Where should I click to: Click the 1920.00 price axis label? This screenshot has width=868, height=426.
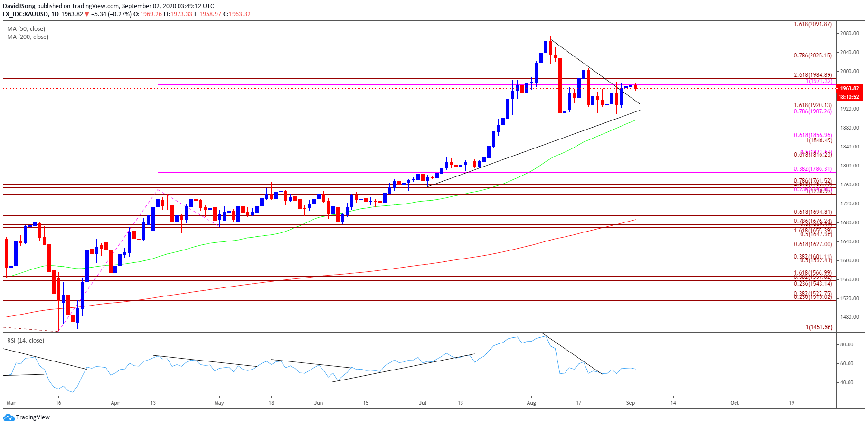(849, 109)
